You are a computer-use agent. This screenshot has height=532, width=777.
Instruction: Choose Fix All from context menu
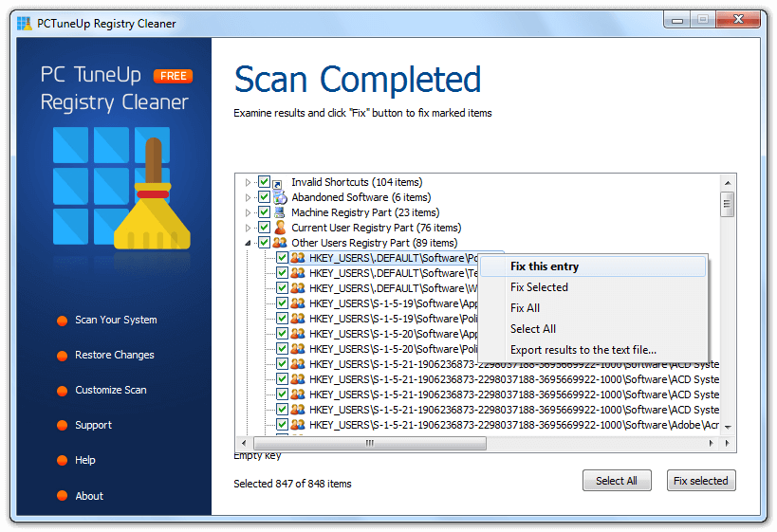(x=593, y=308)
